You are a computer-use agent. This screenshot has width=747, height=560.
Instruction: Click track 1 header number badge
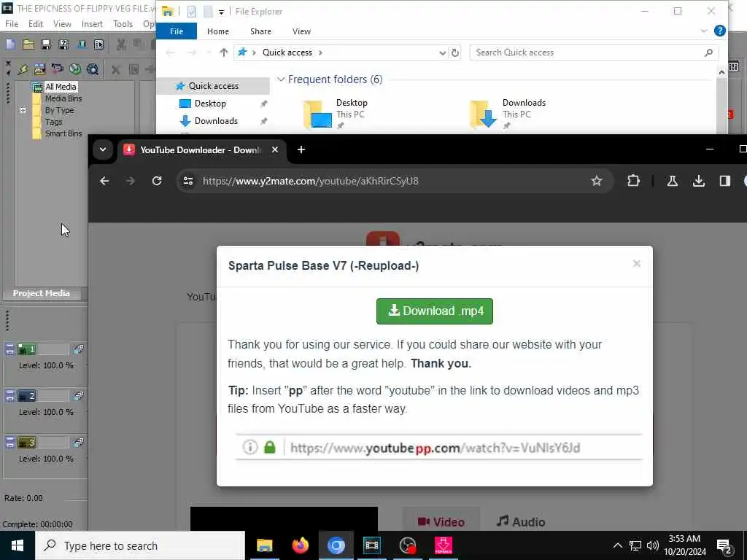pyautogui.click(x=27, y=349)
